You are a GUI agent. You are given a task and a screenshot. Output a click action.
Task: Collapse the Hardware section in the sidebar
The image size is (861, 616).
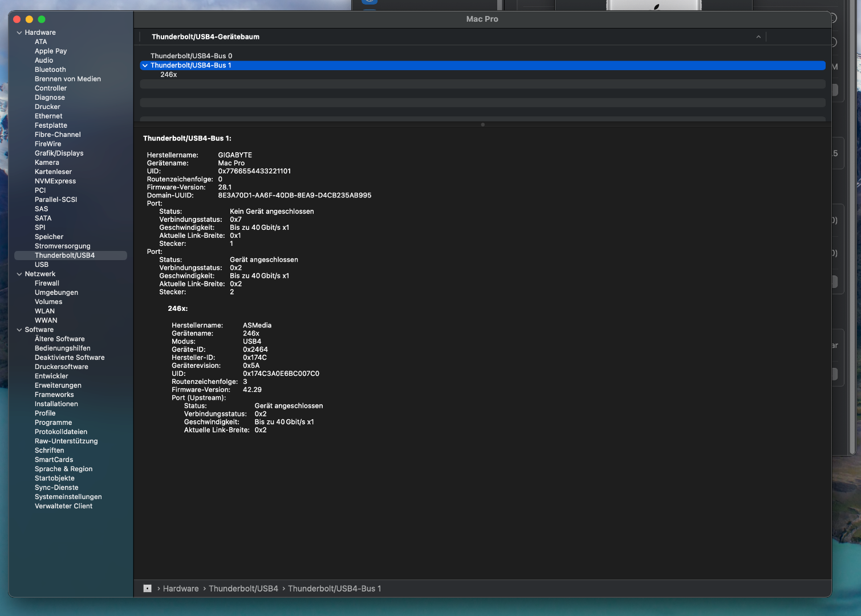point(19,33)
